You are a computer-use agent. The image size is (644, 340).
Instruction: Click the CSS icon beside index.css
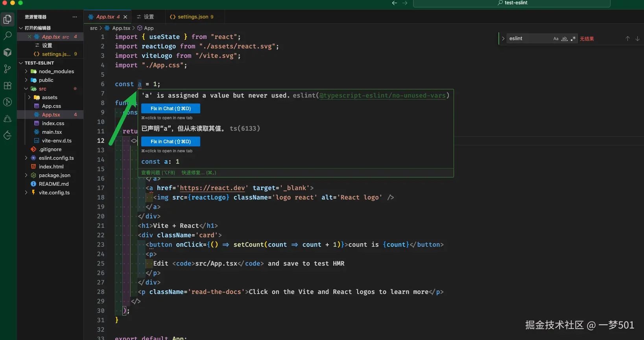(x=37, y=123)
